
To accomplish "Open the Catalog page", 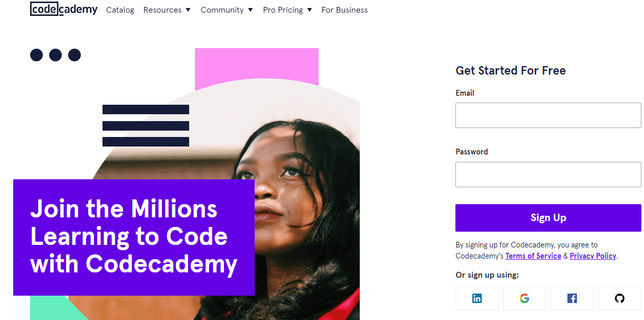I will [120, 10].
